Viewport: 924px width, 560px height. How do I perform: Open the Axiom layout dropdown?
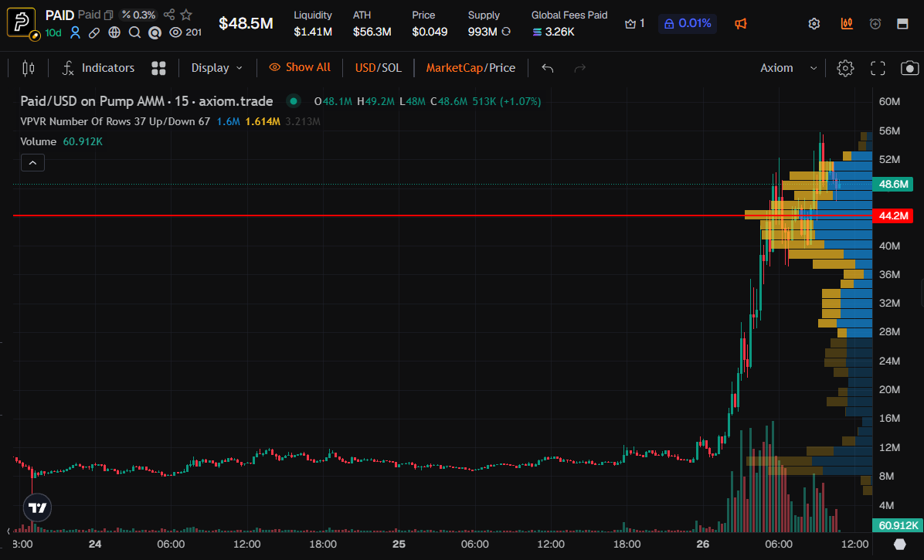788,68
